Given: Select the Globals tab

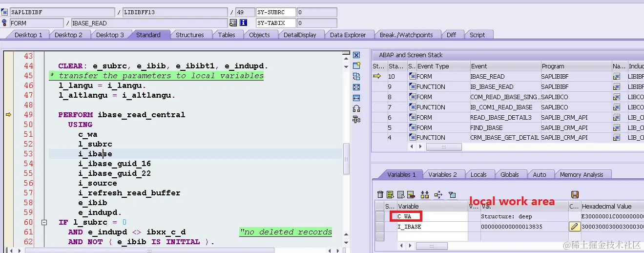Looking at the screenshot, I should coord(509,174).
